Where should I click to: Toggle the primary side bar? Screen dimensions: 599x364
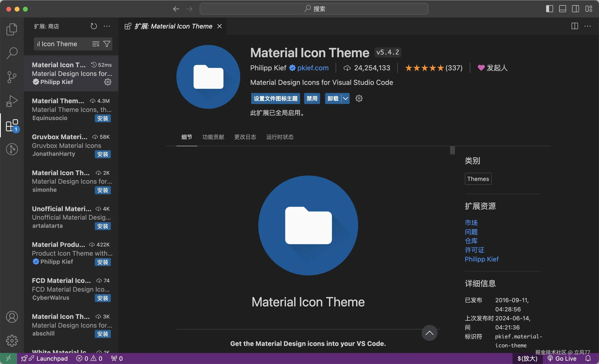pos(549,9)
